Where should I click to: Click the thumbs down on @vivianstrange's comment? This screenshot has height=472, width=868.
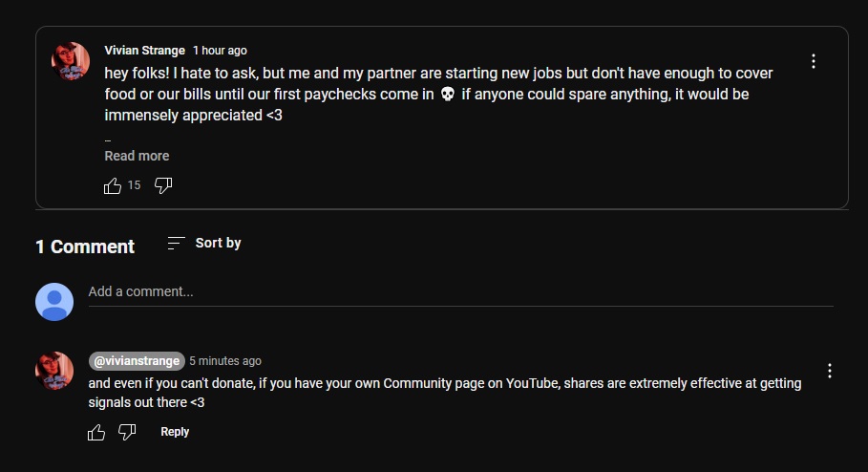coord(127,433)
